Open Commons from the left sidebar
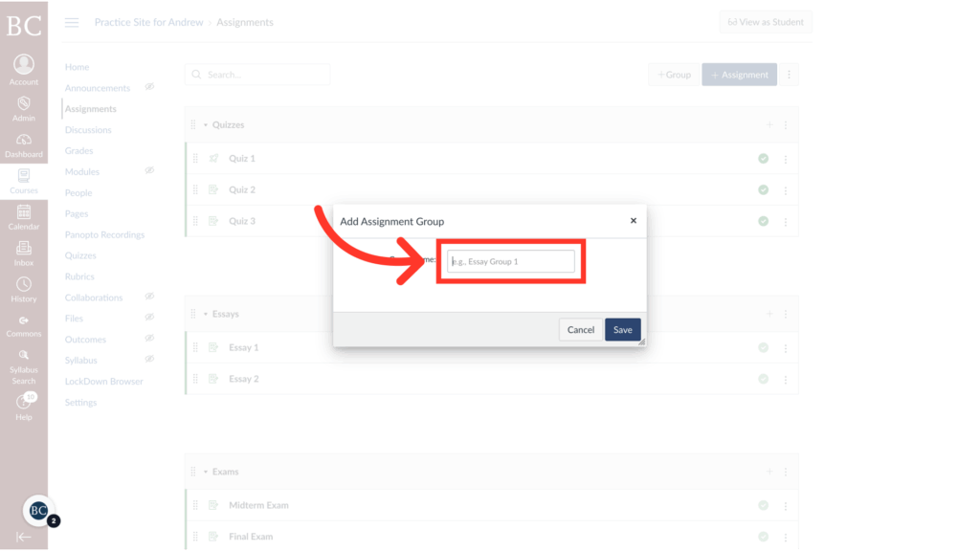980x551 pixels. [x=23, y=320]
